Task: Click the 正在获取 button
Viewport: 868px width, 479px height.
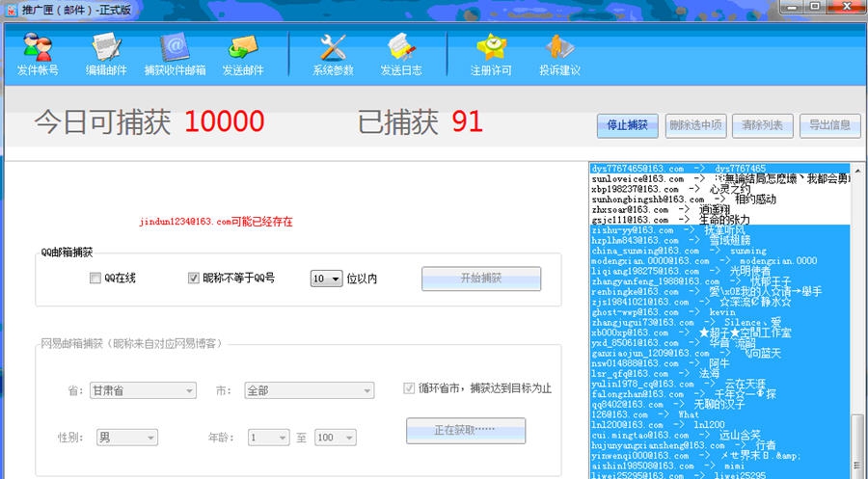Action: [x=466, y=430]
